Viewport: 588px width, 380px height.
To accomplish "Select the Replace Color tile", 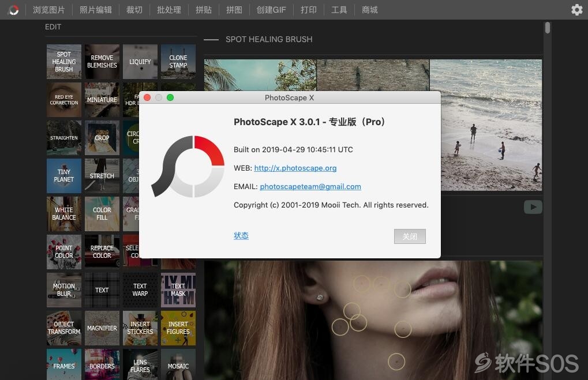I will tap(102, 252).
